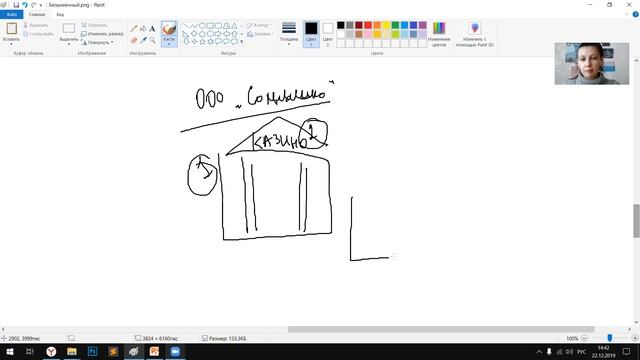This screenshot has height=360, width=640.
Task: Select Color 2 background box
Action: (328, 34)
